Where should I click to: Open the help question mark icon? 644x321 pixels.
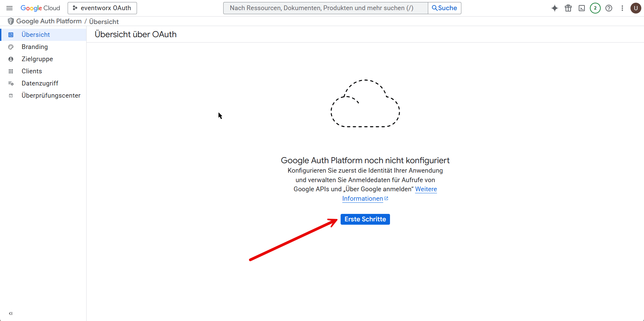(609, 8)
